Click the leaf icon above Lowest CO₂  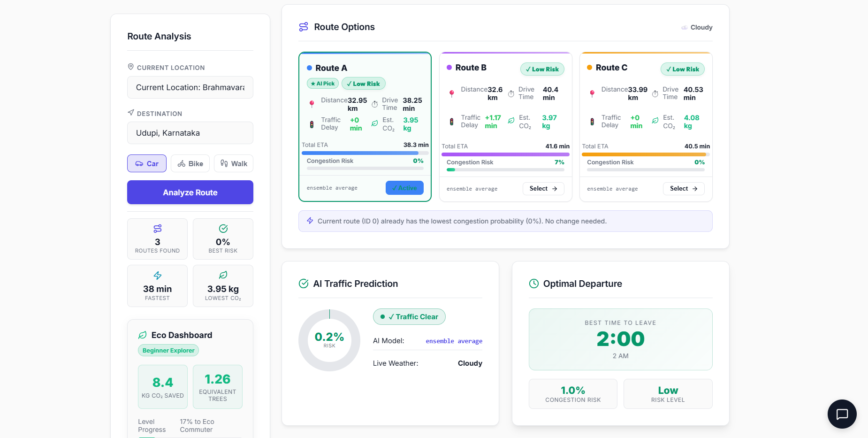[x=223, y=275]
